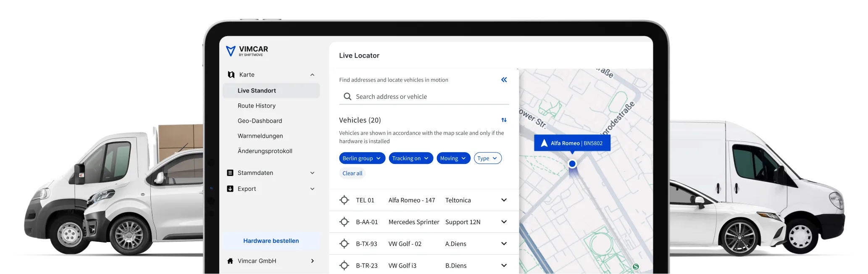Click the search magnifier icon

click(347, 97)
